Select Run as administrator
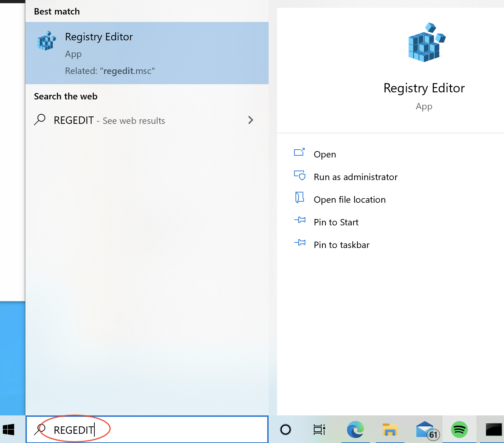Screen dimensions: 504x443 355,177
